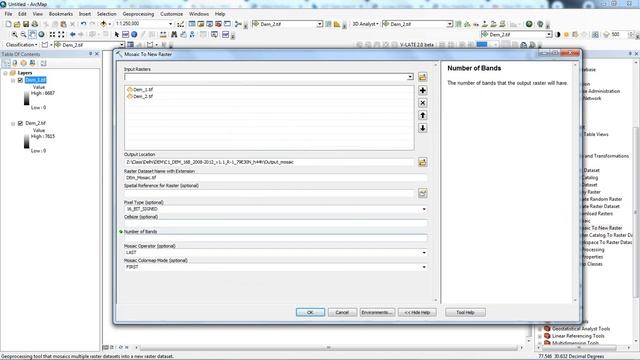Click the Output Location path field
Viewport: 640px width, 360px height.
pos(269,162)
